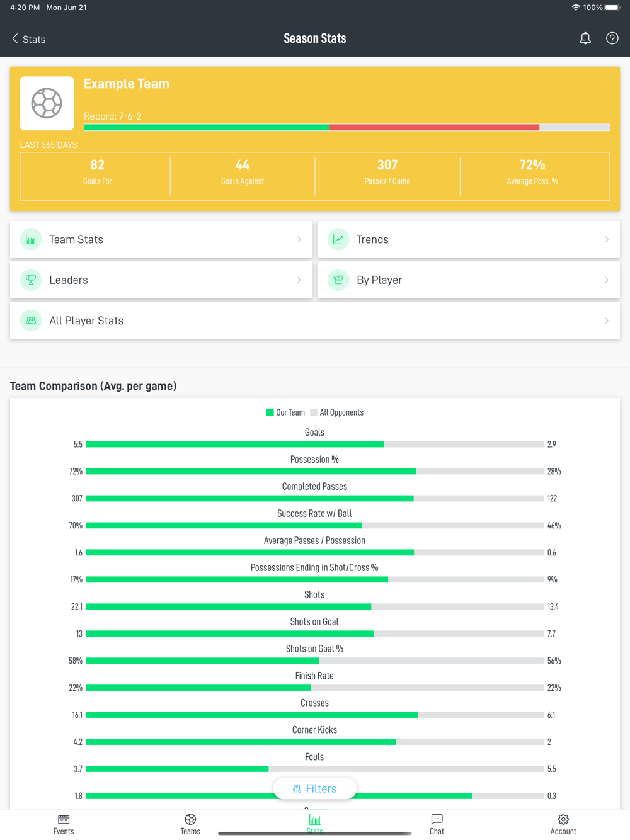Viewport: 630px width, 840px height.
Task: Tap the Leaders trophy icon
Action: coord(31,280)
